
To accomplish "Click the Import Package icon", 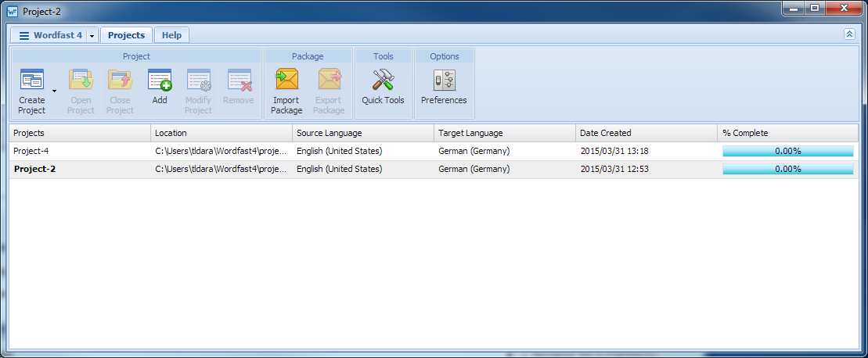I will [286, 80].
